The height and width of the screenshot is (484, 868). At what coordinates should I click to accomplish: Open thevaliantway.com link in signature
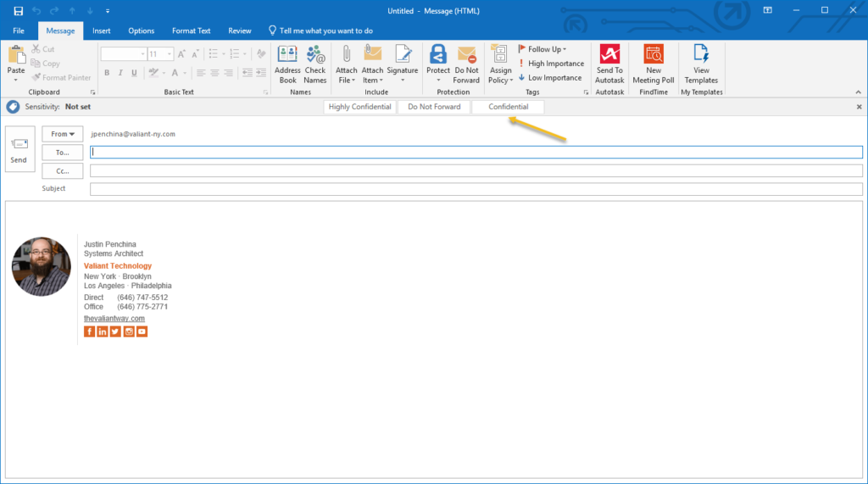[114, 319]
